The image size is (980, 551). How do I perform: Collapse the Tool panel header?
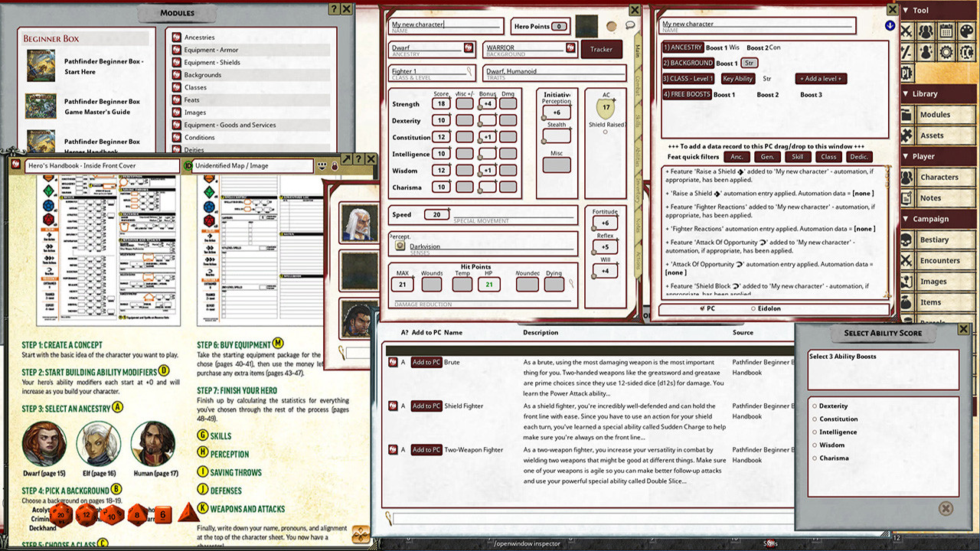905,10
